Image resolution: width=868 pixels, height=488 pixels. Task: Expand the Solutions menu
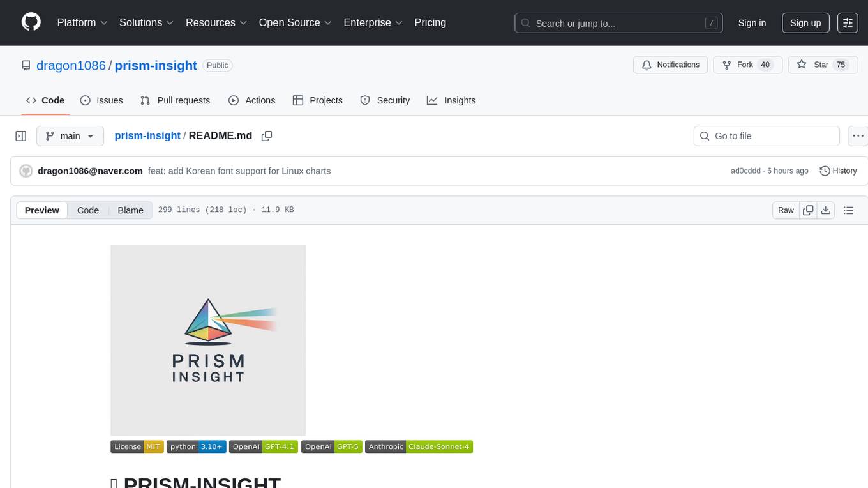click(147, 22)
